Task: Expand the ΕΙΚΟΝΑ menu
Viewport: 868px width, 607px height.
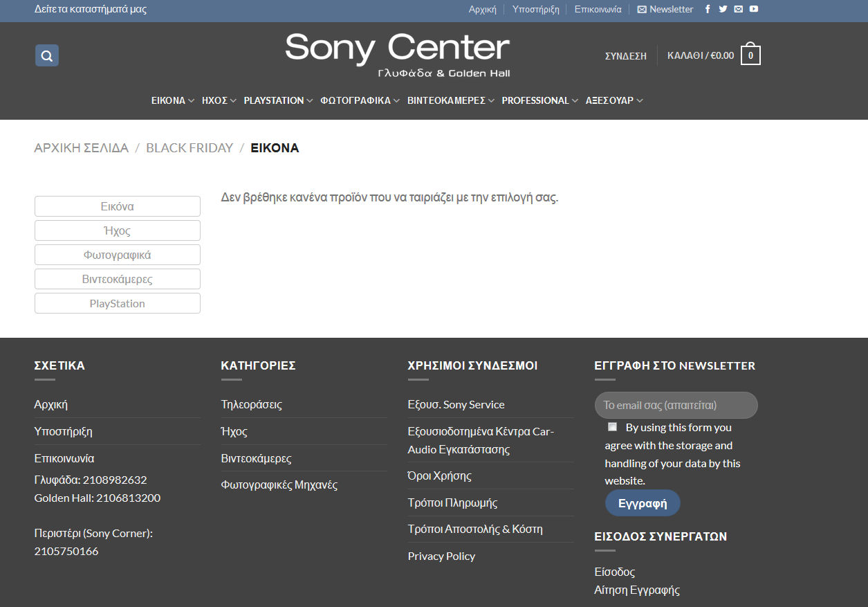Action: point(173,100)
